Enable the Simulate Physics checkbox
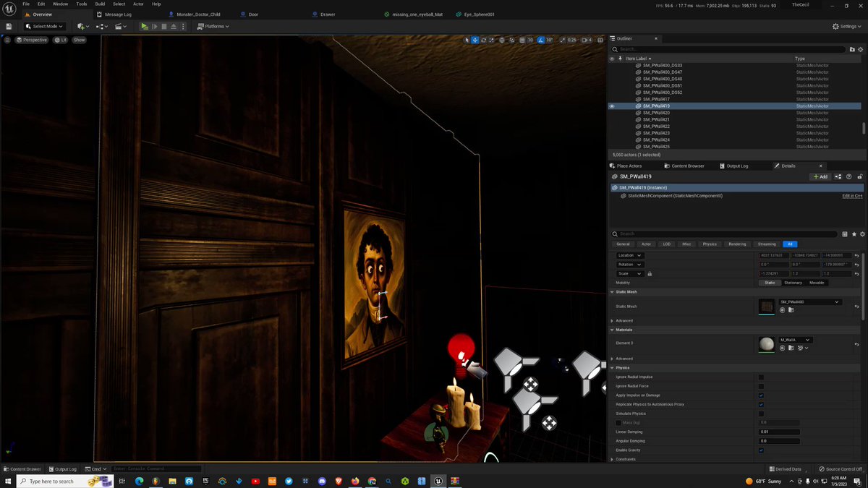Image resolution: width=868 pixels, height=488 pixels. click(761, 414)
